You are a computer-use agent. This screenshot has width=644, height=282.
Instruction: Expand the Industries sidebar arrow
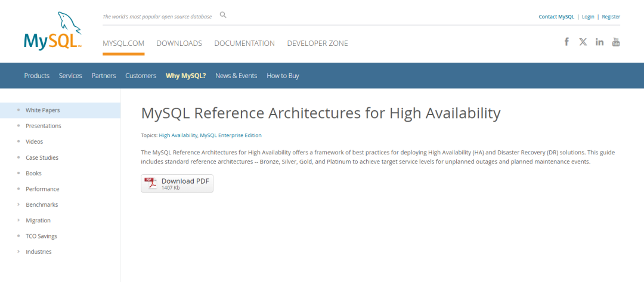click(x=18, y=252)
